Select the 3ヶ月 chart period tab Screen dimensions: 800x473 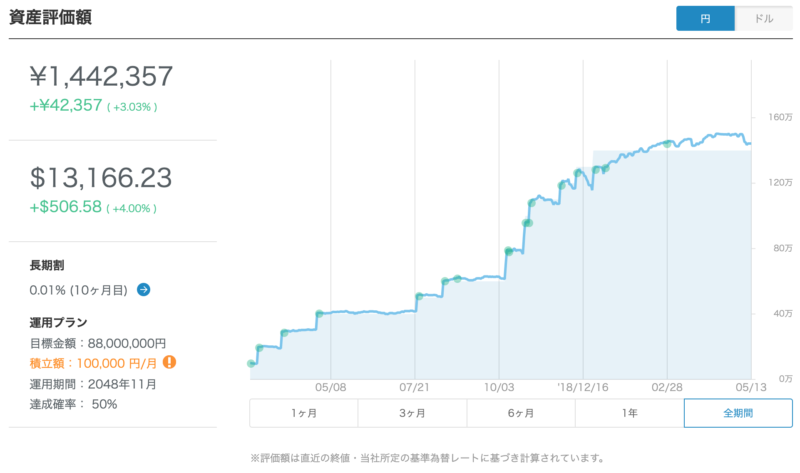click(x=412, y=413)
